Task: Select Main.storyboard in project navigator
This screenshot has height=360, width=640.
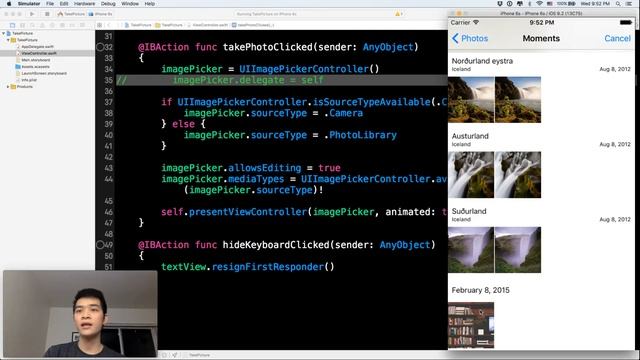Action: click(x=36, y=60)
